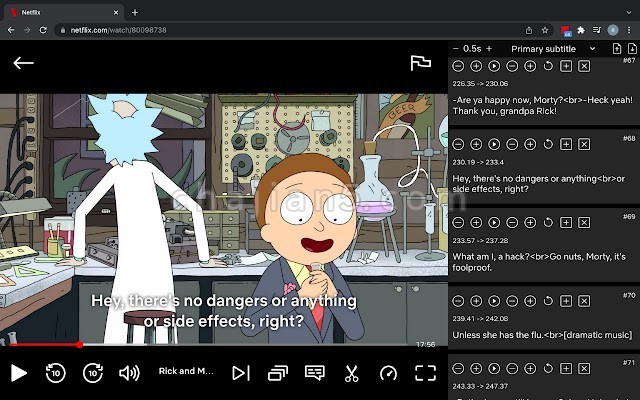Edit text 'Unless she has the flu.'
Image resolution: width=640 pixels, height=400 pixels.
pyautogui.click(x=496, y=335)
